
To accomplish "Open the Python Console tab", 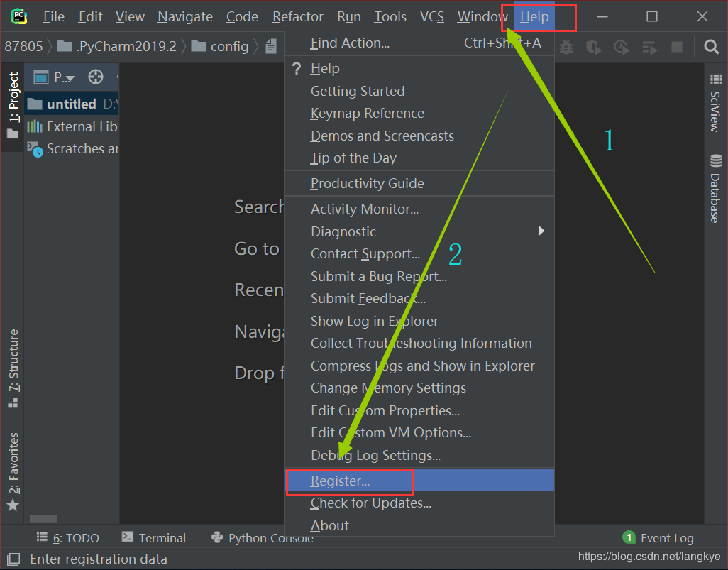I will coord(262,538).
